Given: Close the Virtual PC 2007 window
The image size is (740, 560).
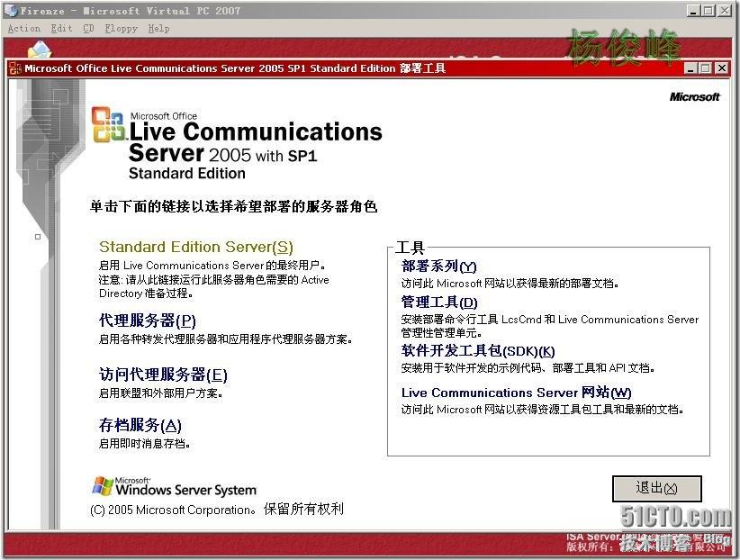Looking at the screenshot, I should pyautogui.click(x=725, y=11).
